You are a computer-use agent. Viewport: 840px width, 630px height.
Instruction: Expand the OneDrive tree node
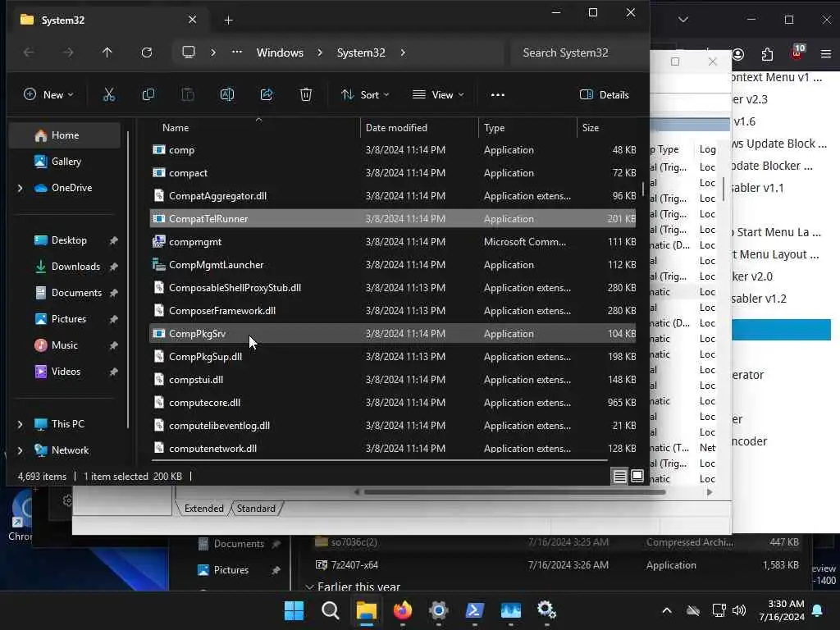[21, 188]
